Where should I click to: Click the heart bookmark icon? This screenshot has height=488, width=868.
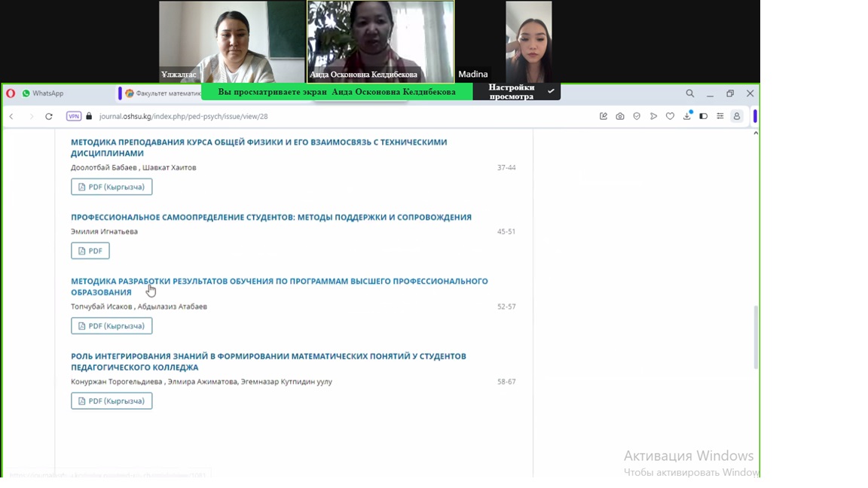coord(670,117)
